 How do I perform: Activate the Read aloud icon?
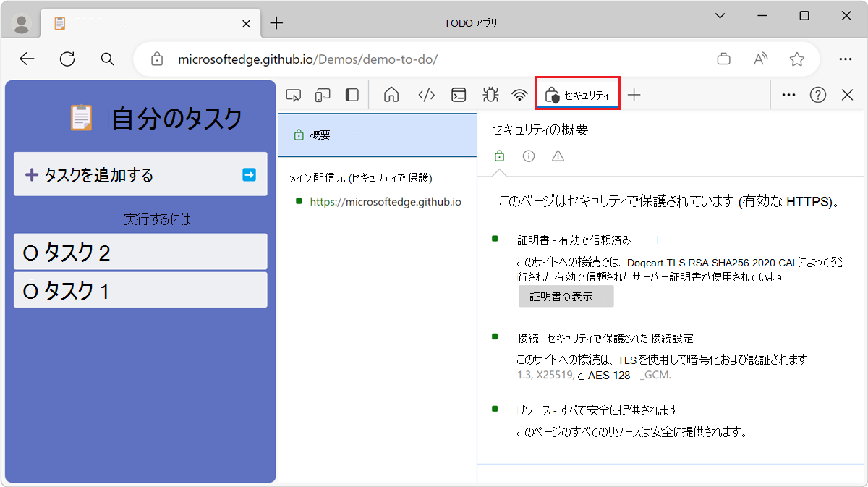760,59
